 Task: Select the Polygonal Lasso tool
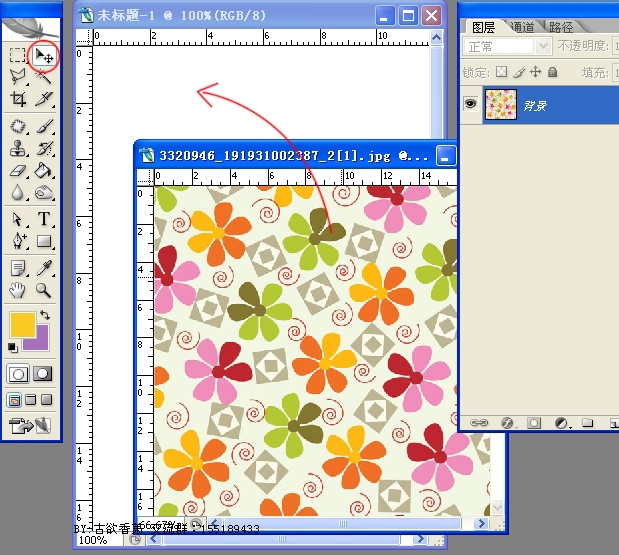coord(18,77)
